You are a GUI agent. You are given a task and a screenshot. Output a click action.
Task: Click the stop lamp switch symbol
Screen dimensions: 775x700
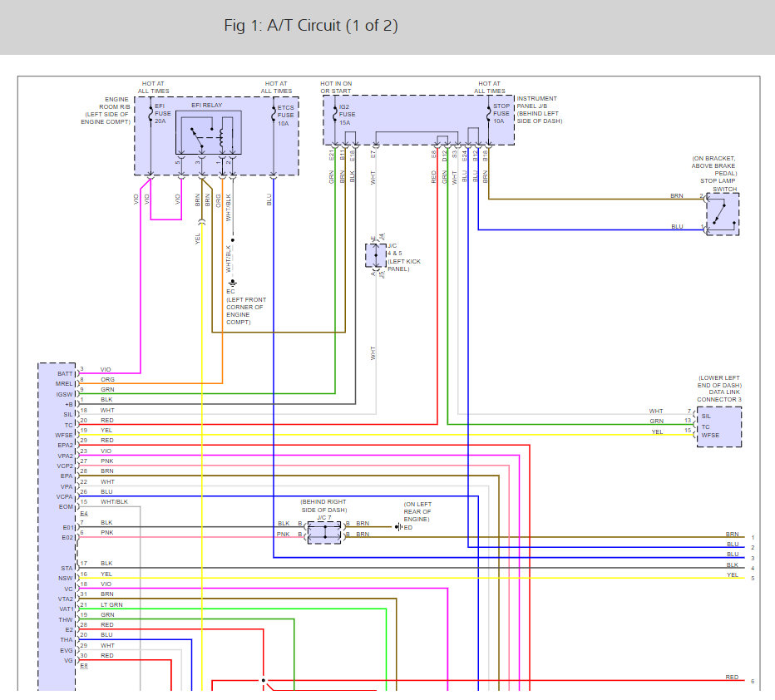[x=723, y=214]
